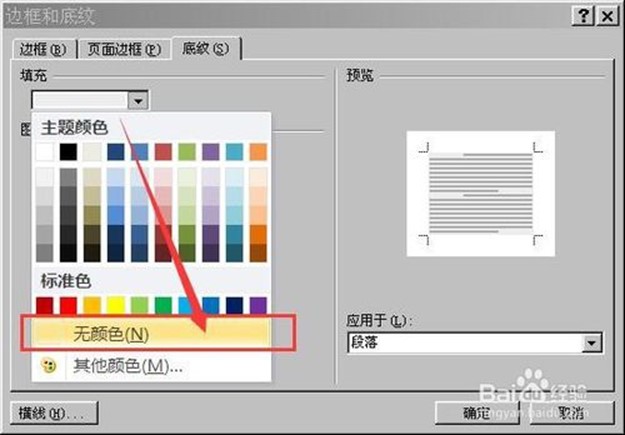Collapse the 填充 color dropdown arrow
The height and width of the screenshot is (435, 625).
[139, 99]
